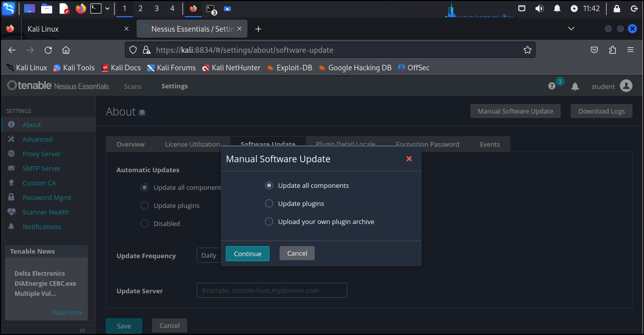Click the URL address bar
This screenshot has width=644, height=335.
(330, 50)
